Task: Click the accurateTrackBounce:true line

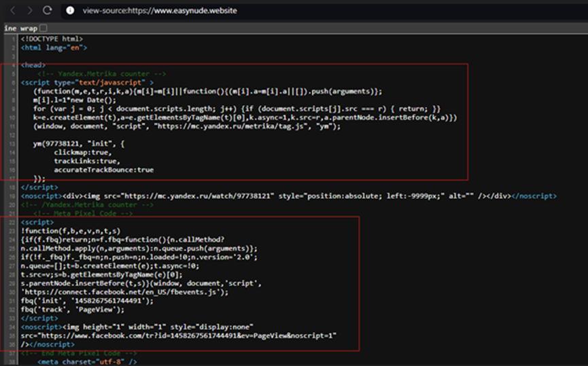Action: (x=104, y=170)
